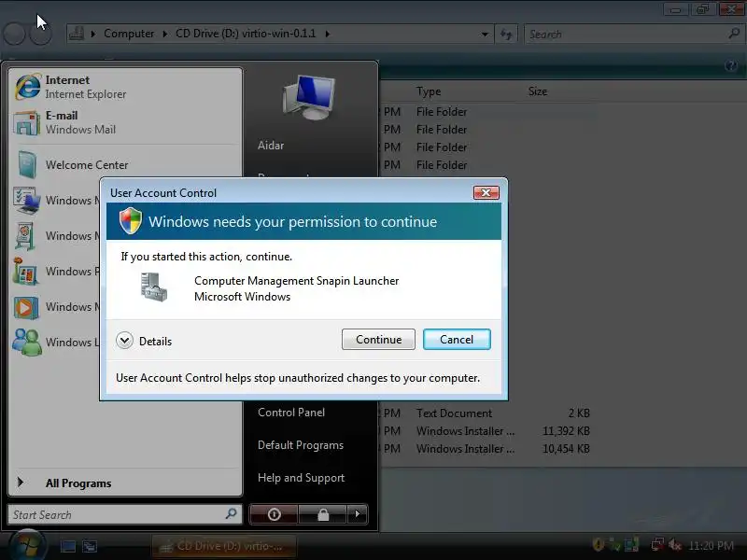The height and width of the screenshot is (560, 747).
Task: Lock the computer with padlock button
Action: tap(323, 514)
